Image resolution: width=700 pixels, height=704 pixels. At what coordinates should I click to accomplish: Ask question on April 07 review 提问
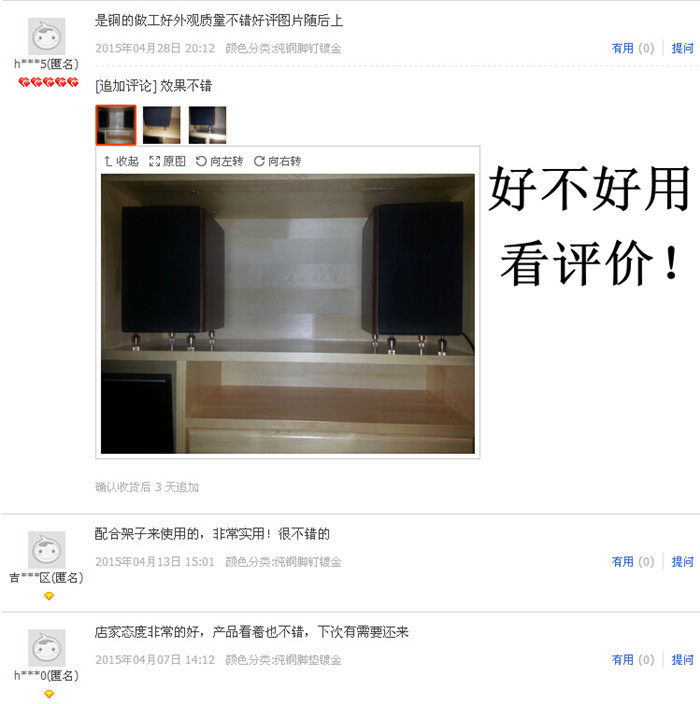pyautogui.click(x=682, y=660)
